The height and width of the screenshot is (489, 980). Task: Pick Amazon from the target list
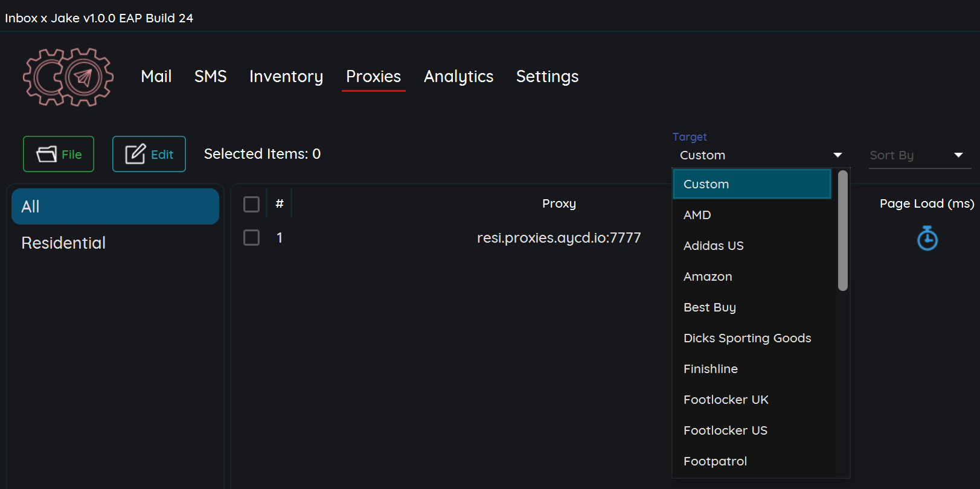click(752, 276)
